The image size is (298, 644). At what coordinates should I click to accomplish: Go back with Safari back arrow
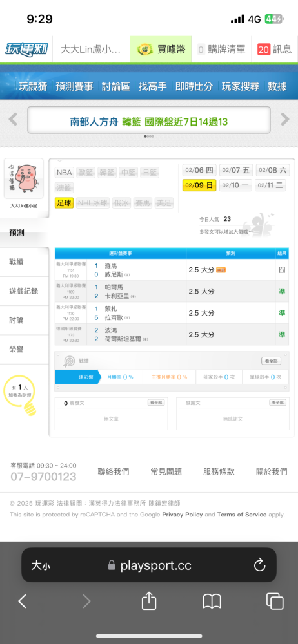point(22,601)
